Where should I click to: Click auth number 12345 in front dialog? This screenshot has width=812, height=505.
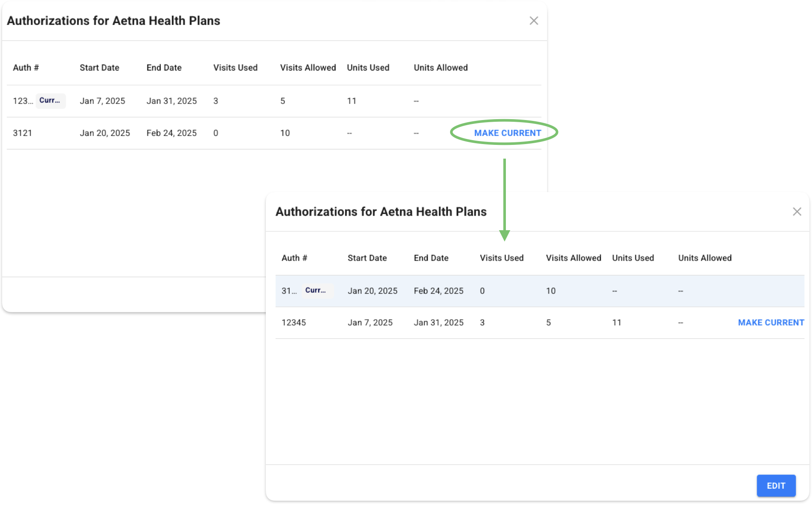pyautogui.click(x=294, y=322)
